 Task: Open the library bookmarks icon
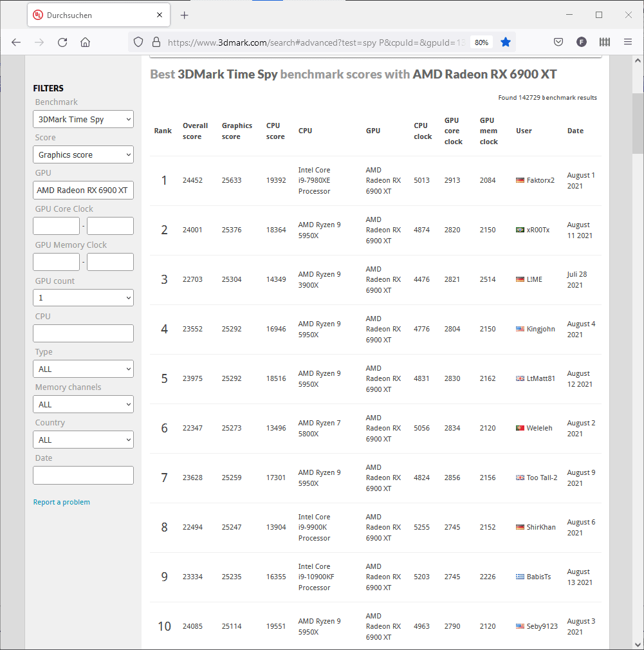[x=605, y=42]
